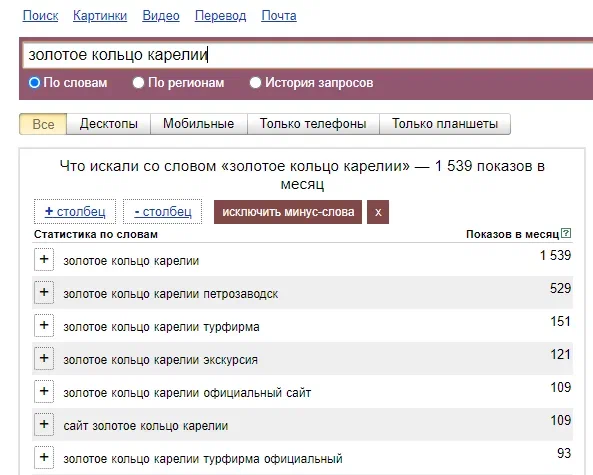Open the 'Только телефоны' tab
This screenshot has height=475, width=593.
click(x=313, y=124)
